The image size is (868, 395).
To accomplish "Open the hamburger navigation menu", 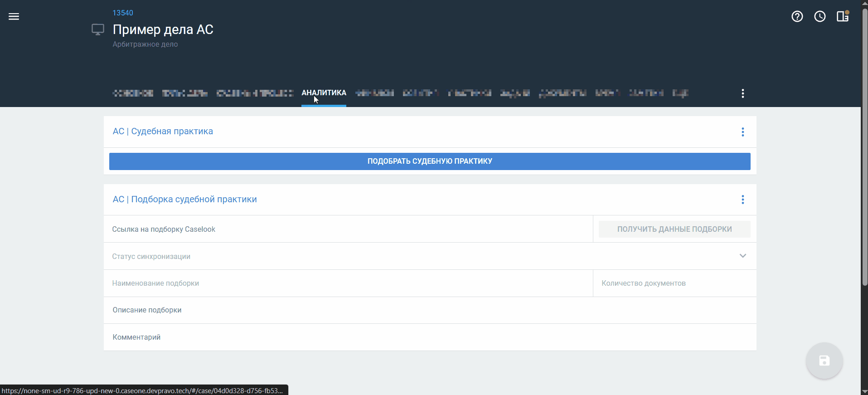I will point(14,17).
